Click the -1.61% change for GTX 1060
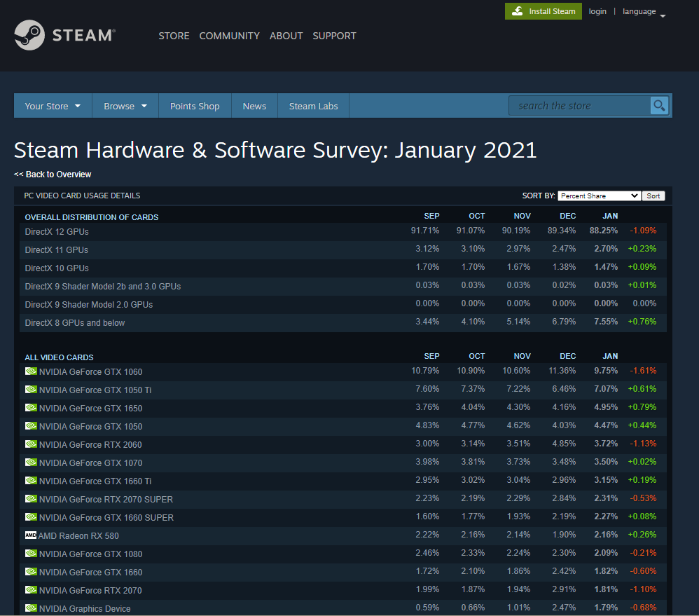The height and width of the screenshot is (616, 699). coord(643,371)
